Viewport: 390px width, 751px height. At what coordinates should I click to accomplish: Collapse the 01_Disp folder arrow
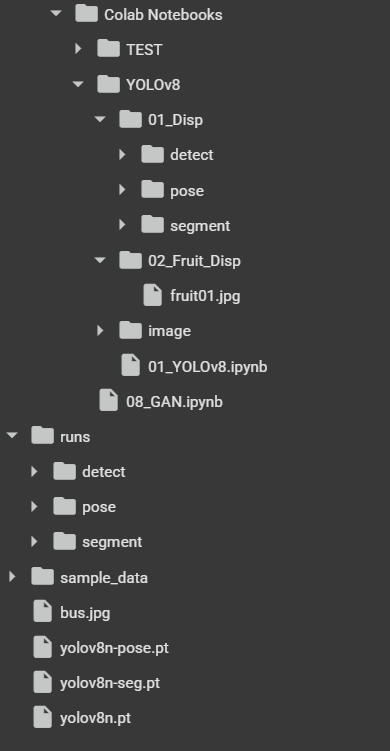(100, 119)
